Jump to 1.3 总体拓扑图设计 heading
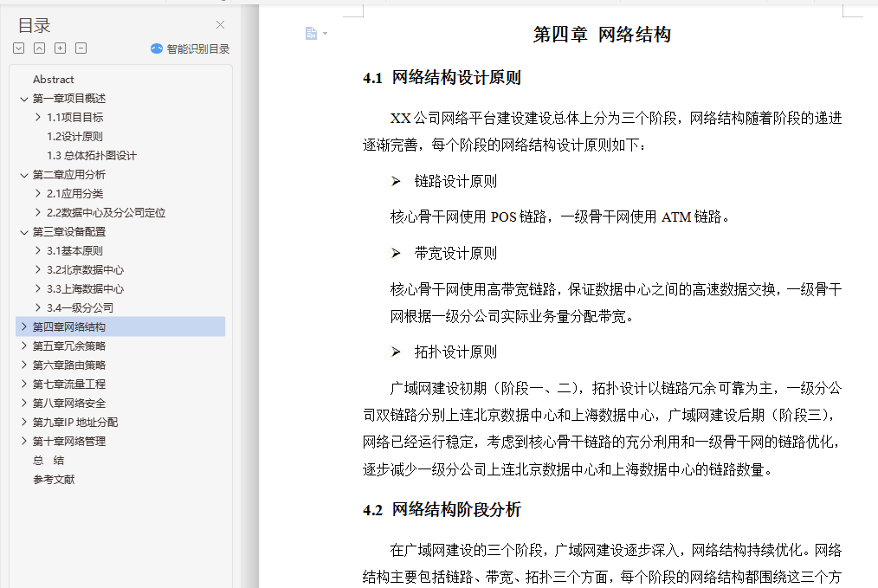The height and width of the screenshot is (588, 878). [x=92, y=156]
